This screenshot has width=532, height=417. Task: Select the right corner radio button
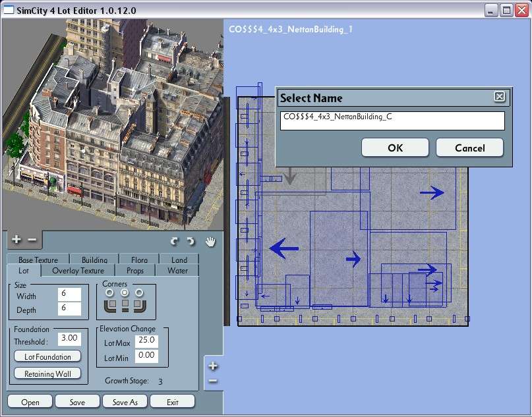tap(140, 292)
